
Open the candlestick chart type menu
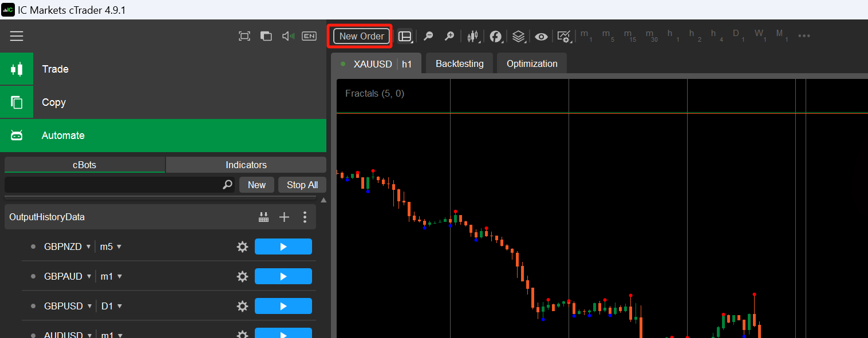tap(472, 36)
